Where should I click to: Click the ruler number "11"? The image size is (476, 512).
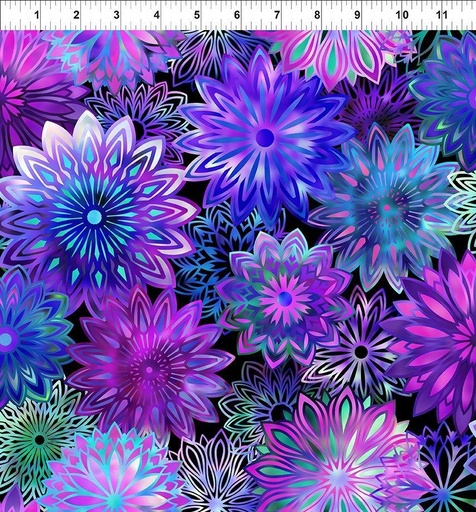(x=442, y=15)
